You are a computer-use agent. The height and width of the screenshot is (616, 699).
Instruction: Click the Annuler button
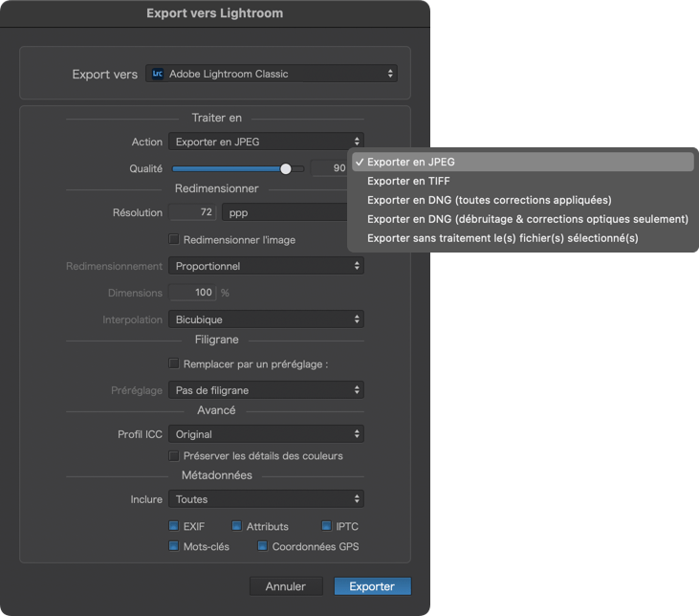click(x=286, y=586)
